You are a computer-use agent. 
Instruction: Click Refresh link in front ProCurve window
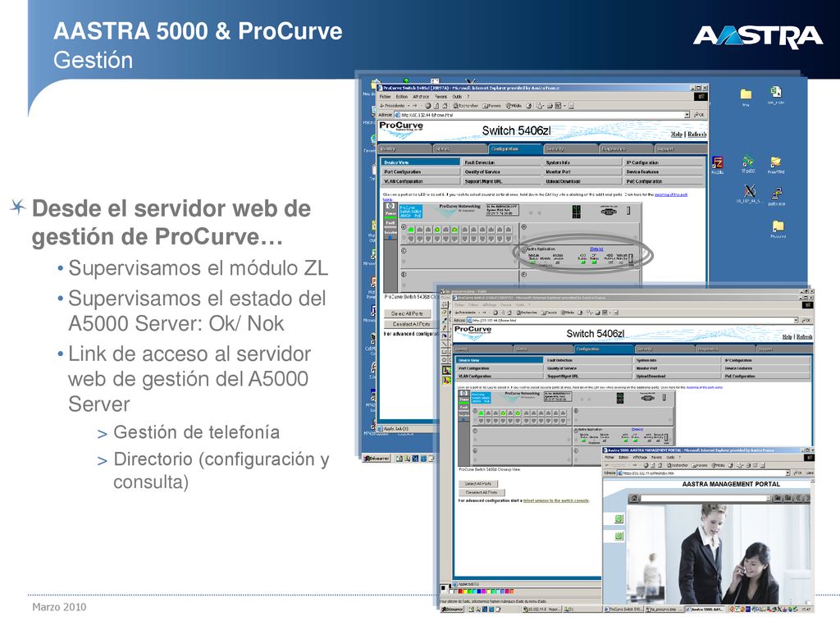804,337
